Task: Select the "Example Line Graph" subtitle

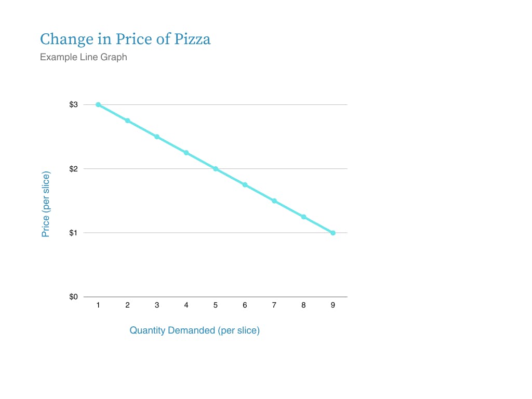Action: (x=83, y=57)
